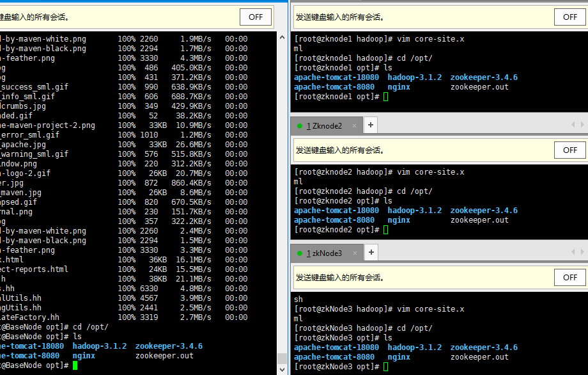Click _error_sml.gif transfer line
588x375 pixels.
coord(124,135)
